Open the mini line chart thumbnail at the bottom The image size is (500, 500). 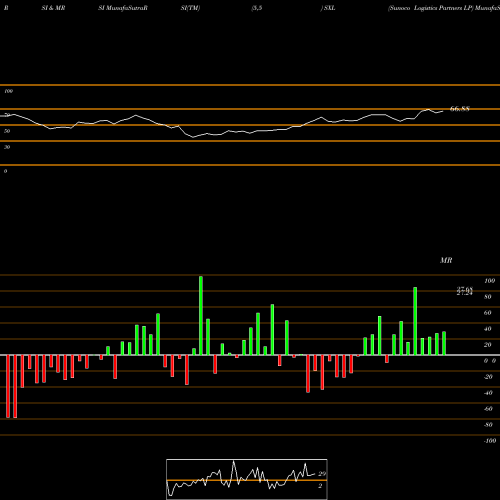247,479
